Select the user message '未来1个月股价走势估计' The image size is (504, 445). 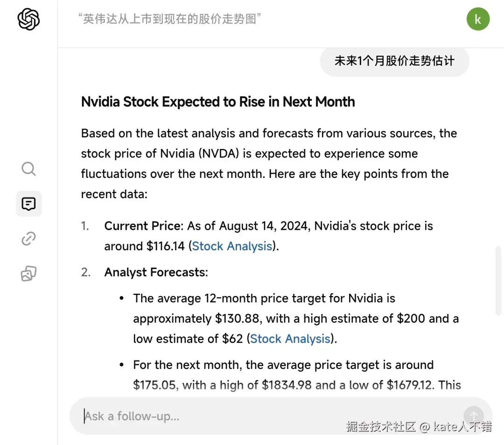pyautogui.click(x=394, y=61)
